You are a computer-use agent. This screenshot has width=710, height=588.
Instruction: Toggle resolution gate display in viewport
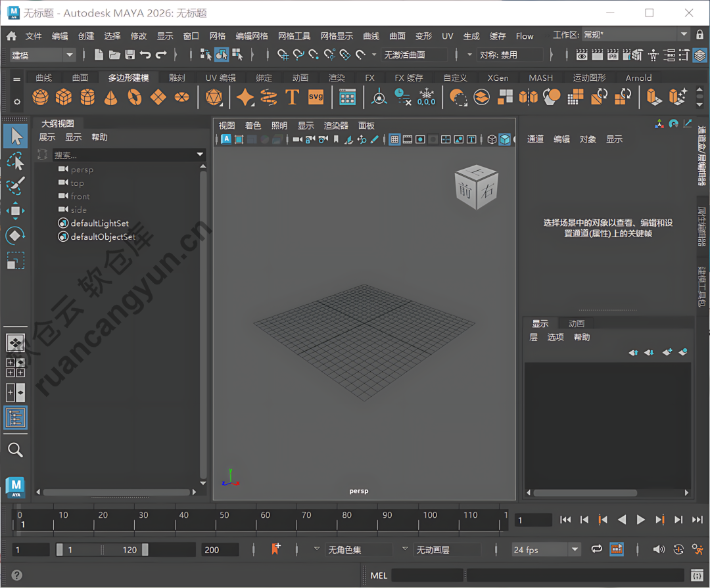tap(419, 139)
